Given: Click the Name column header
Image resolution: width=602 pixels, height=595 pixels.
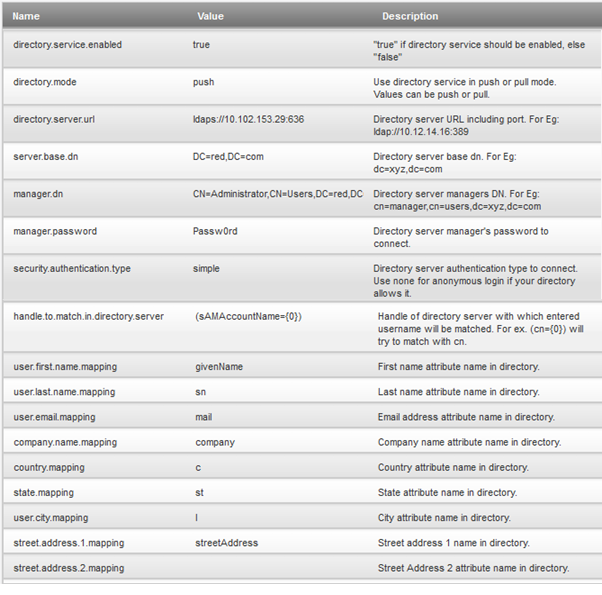Looking at the screenshot, I should (x=26, y=16).
